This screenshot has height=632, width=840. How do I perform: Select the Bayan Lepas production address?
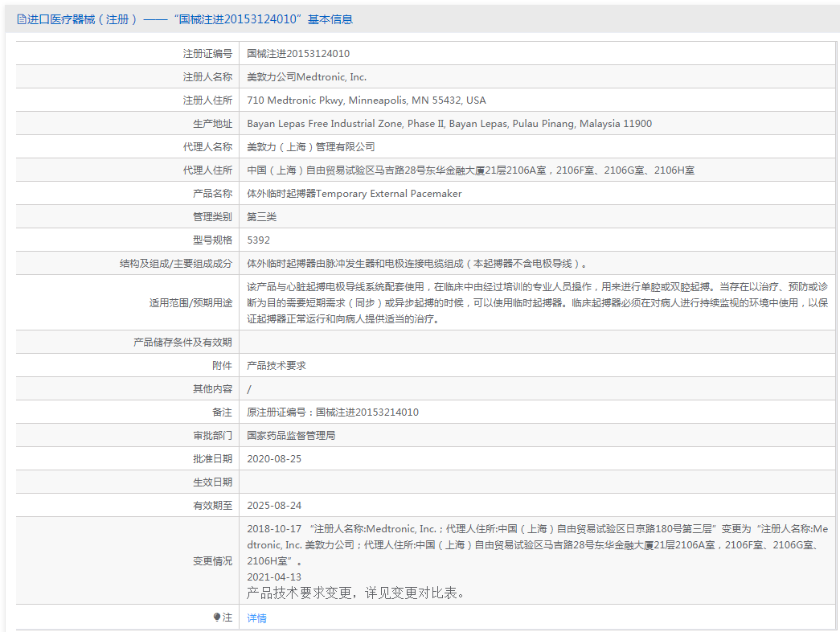tap(449, 124)
